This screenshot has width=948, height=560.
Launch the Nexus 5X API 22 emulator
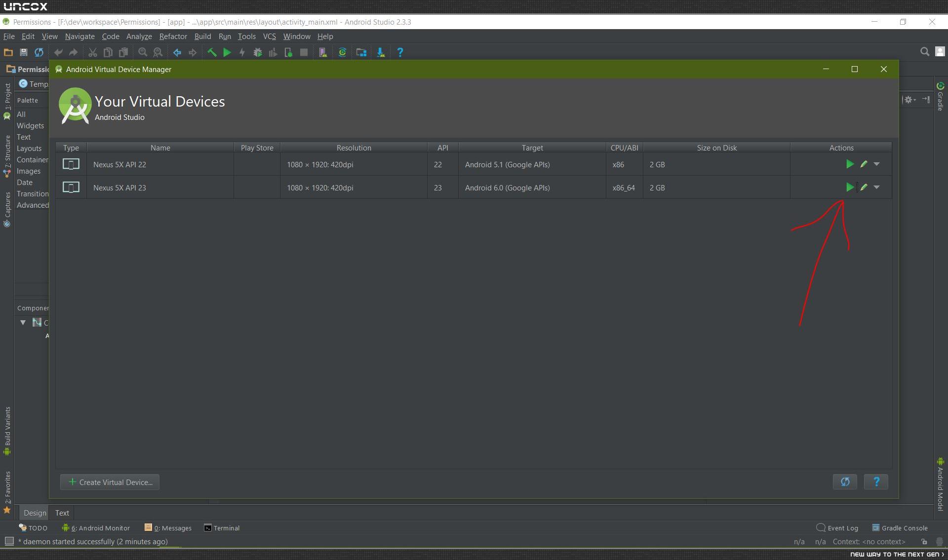pos(850,164)
